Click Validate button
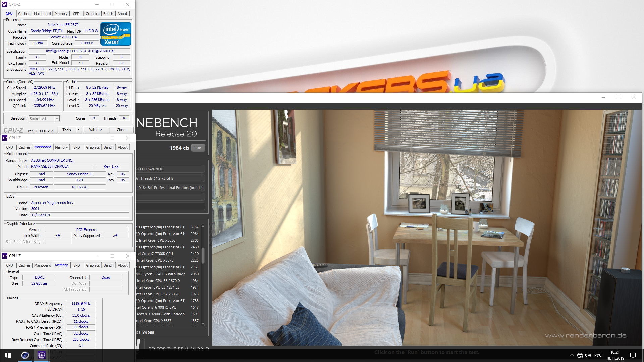 95,130
